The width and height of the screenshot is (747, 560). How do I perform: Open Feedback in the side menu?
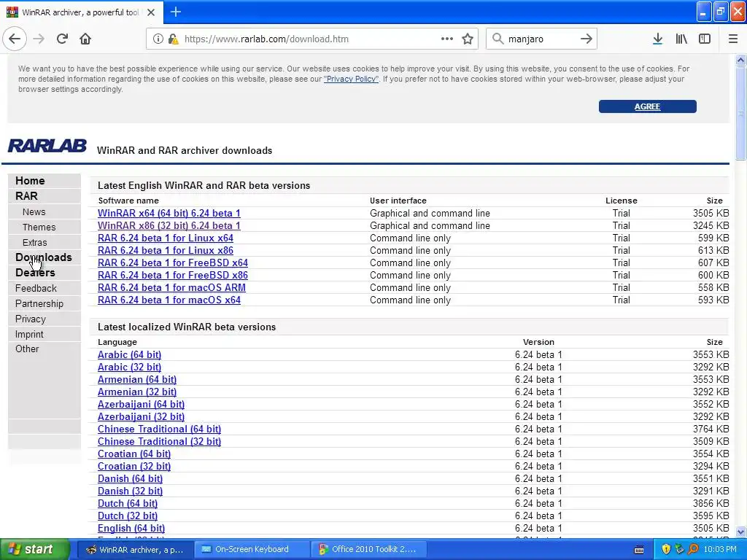[x=36, y=288]
